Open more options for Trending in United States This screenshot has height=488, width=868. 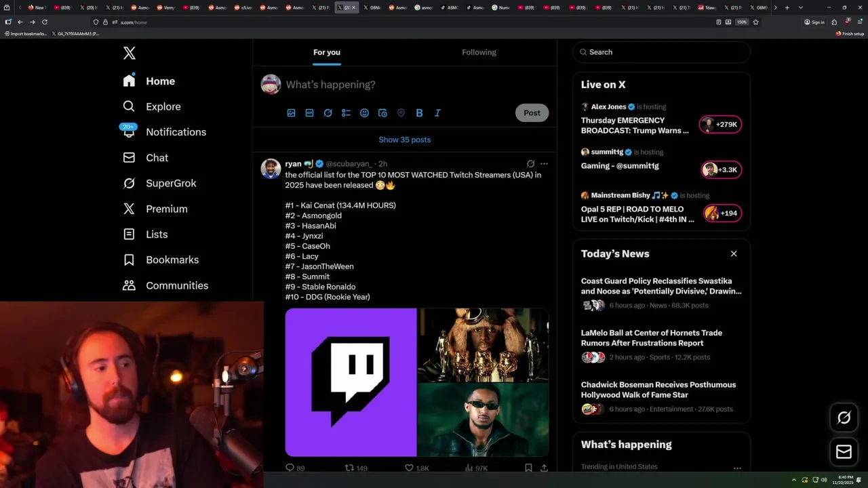click(737, 468)
